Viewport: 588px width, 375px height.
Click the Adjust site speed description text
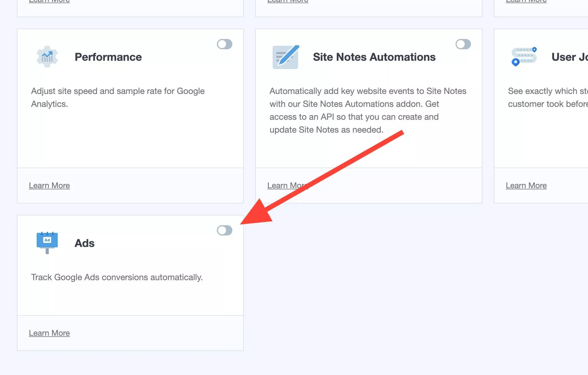118,97
